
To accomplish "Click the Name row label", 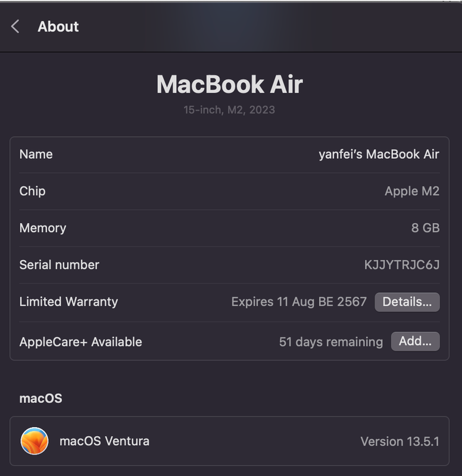I will click(x=36, y=154).
